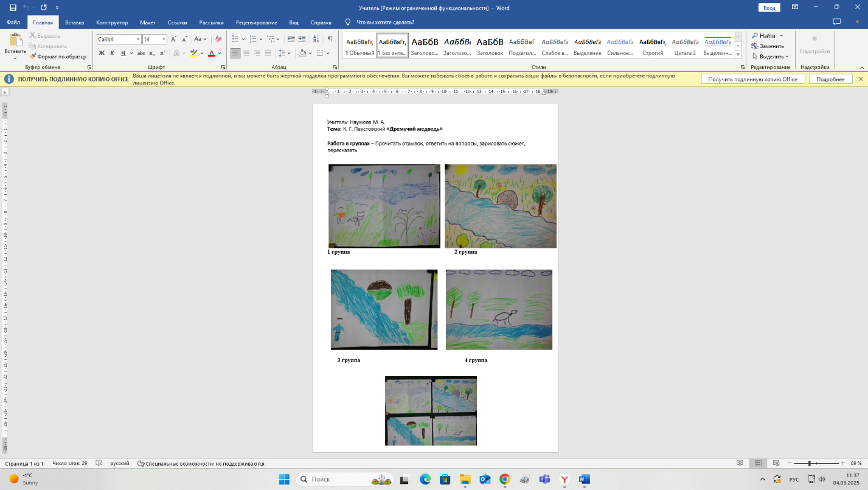Open Google Chrome from the taskbar
Viewport: 868px width, 490px height.
(504, 479)
